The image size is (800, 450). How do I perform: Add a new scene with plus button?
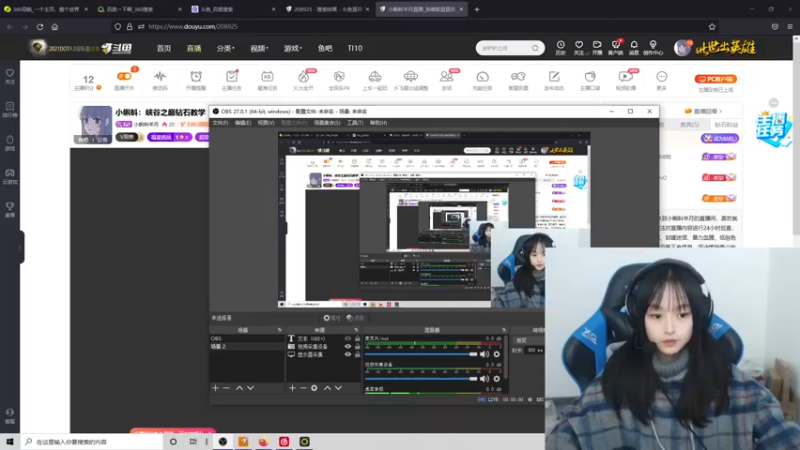tap(215, 388)
